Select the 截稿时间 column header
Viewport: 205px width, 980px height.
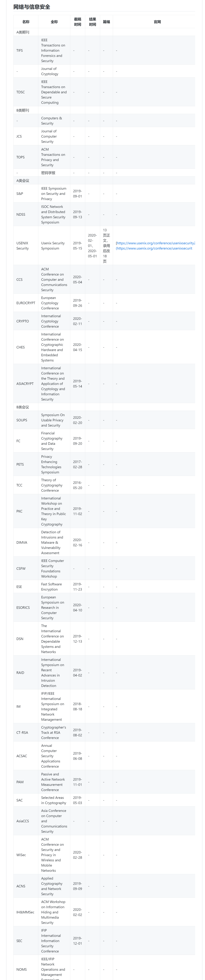(78, 22)
